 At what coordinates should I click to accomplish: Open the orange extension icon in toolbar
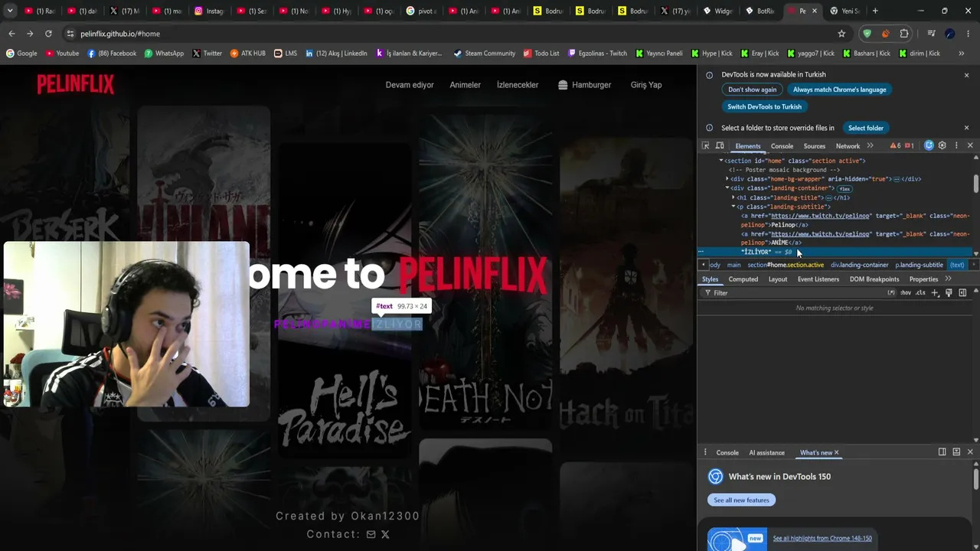886,34
